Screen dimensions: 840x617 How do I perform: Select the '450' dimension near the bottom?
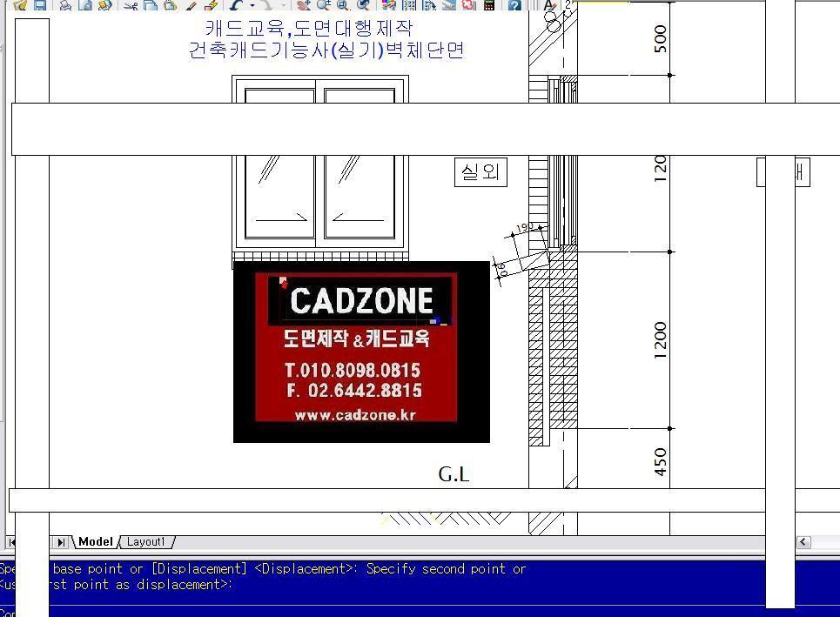[x=661, y=462]
